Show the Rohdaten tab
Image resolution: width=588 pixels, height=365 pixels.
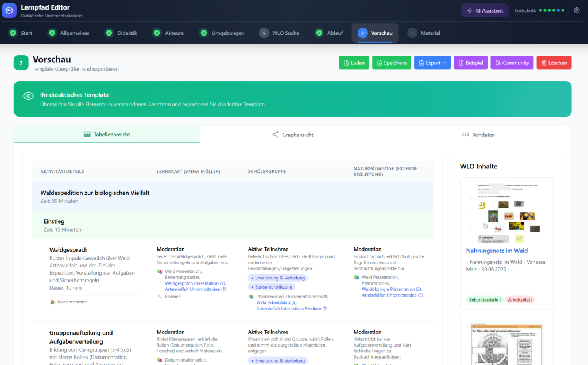[x=478, y=135]
